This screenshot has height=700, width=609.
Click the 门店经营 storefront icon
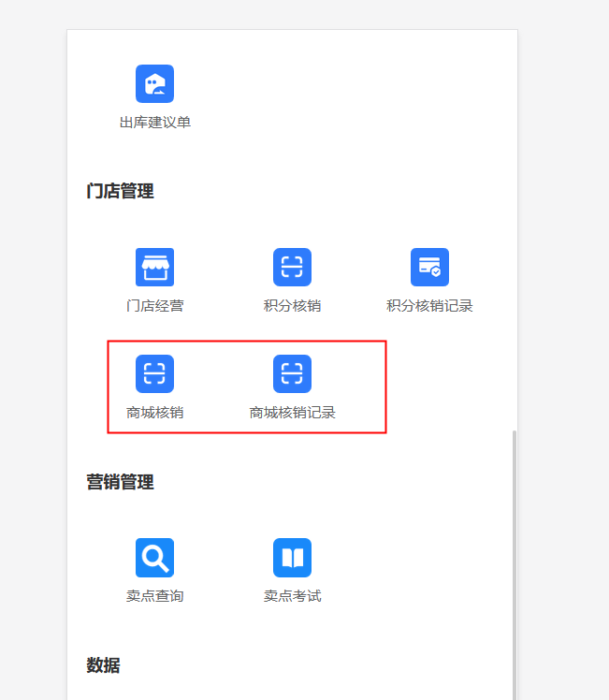point(154,267)
